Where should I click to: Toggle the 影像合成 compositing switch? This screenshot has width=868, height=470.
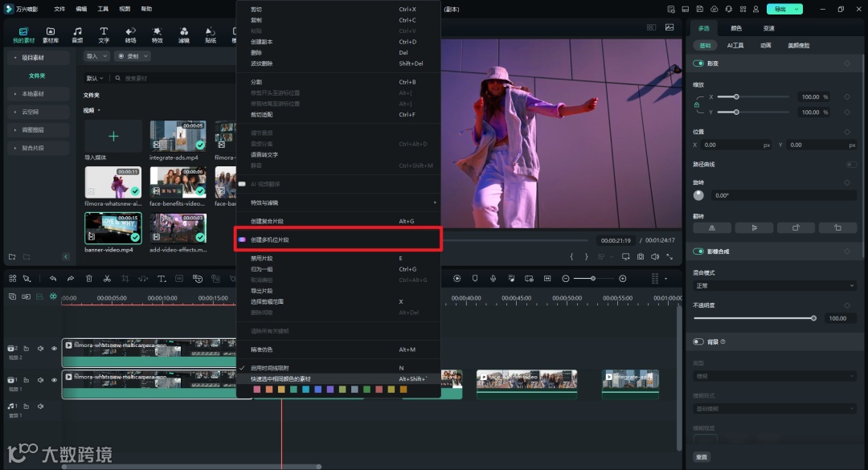(698, 251)
